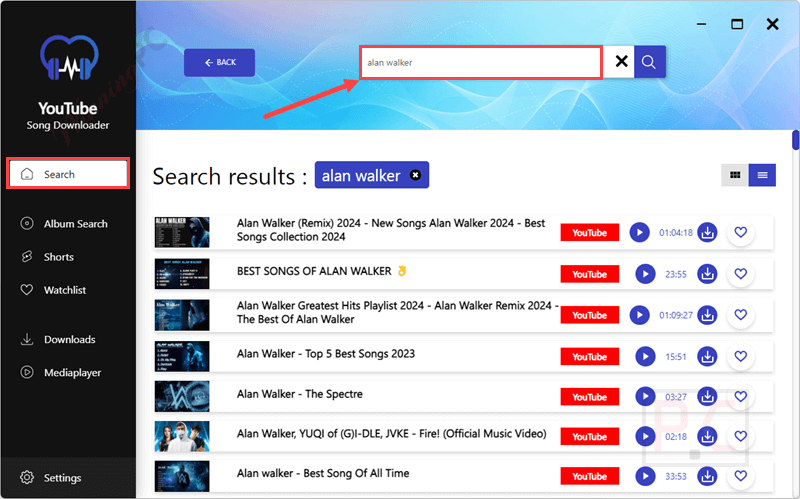Heart 'Best Song Of All Time' result
800x499 pixels.
click(741, 477)
